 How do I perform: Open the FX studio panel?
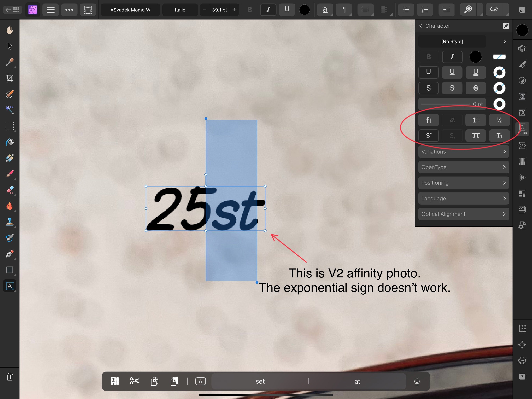click(x=522, y=112)
